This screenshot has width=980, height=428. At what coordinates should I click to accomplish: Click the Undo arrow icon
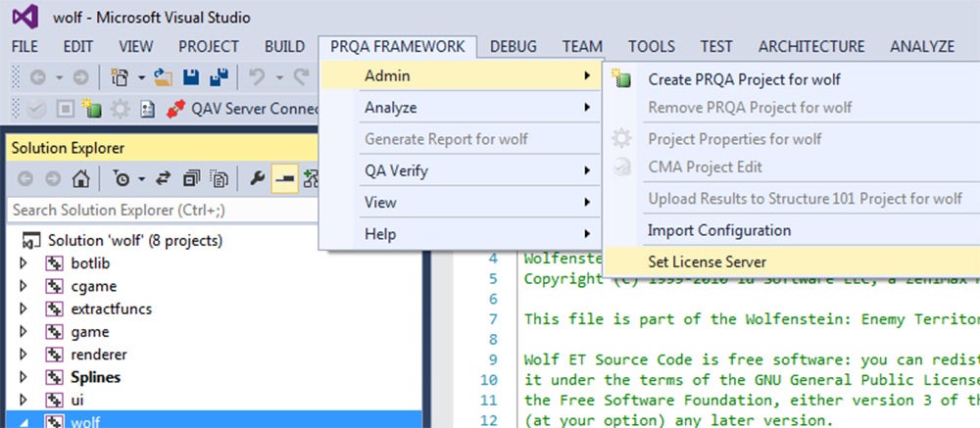tap(257, 77)
